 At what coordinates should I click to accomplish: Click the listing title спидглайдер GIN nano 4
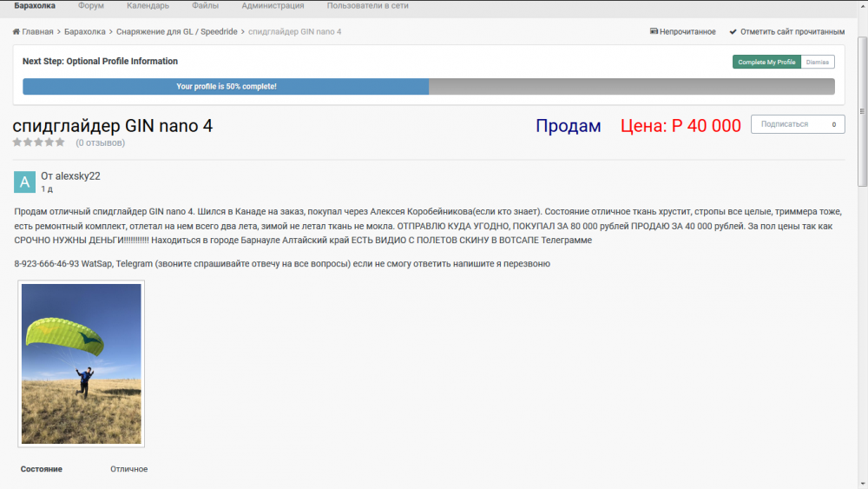(112, 126)
